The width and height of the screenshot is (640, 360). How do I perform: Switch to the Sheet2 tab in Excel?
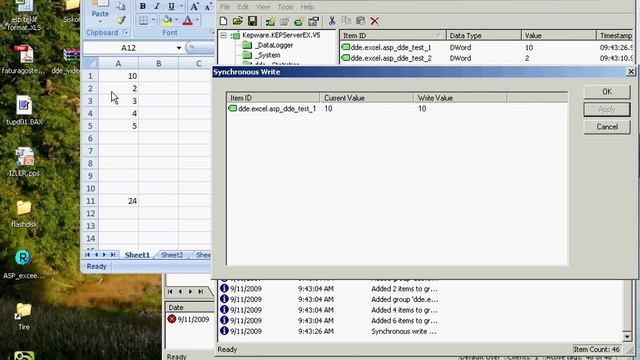(172, 255)
